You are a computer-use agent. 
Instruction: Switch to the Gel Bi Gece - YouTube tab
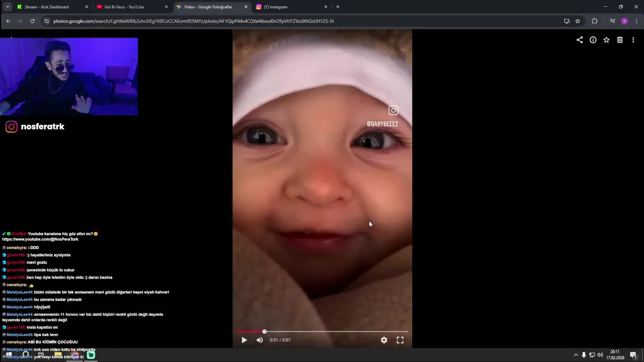coord(124,7)
